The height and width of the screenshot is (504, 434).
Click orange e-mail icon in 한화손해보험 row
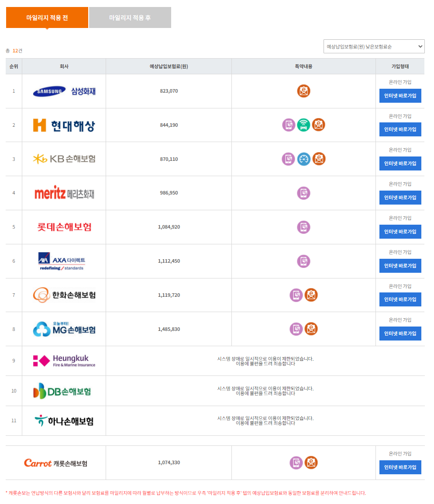pyautogui.click(x=311, y=295)
